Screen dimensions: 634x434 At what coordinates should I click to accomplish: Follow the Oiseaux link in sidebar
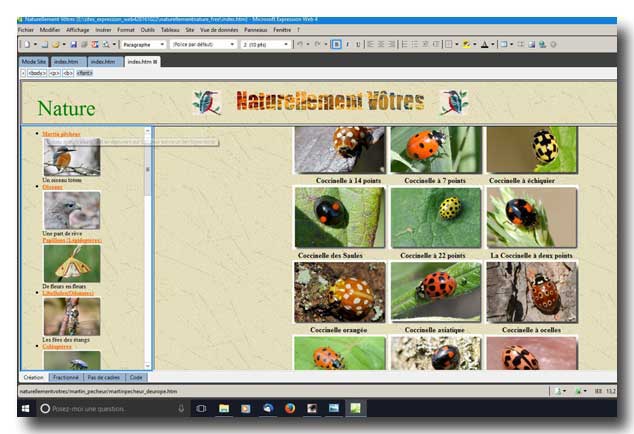pos(53,187)
